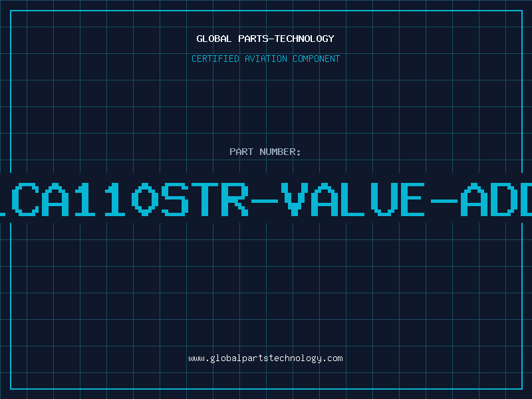Screen dimensions: 532x399
Task: Open the www.globalpartstechnology.com link
Action: coord(265,358)
